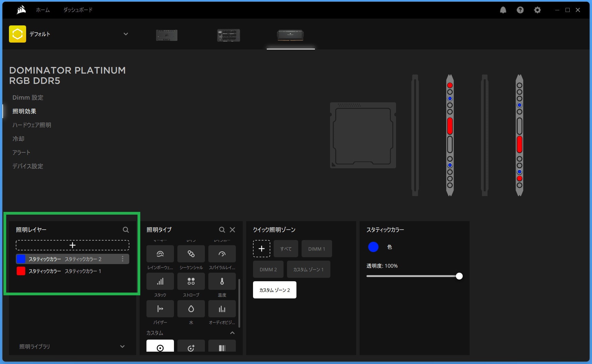Viewport: 592px width, 364px height.
Task: Open the ダッシュボード tab
Action: pyautogui.click(x=78, y=10)
